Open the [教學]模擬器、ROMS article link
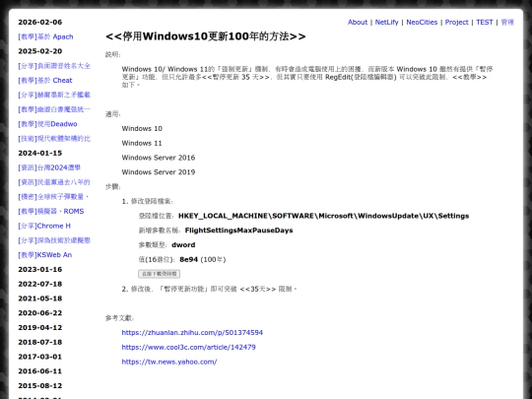The image size is (532, 399). click(51, 212)
